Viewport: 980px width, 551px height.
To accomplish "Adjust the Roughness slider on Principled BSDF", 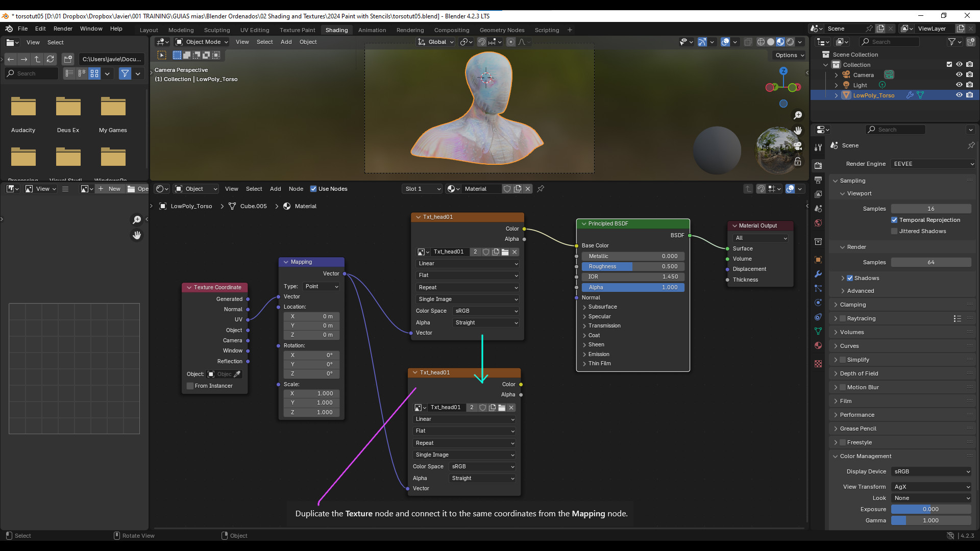I will coord(633,266).
